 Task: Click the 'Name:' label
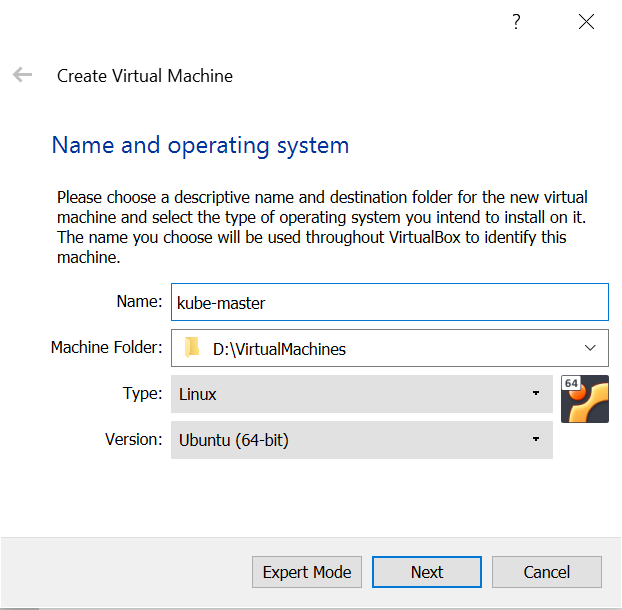tap(139, 301)
